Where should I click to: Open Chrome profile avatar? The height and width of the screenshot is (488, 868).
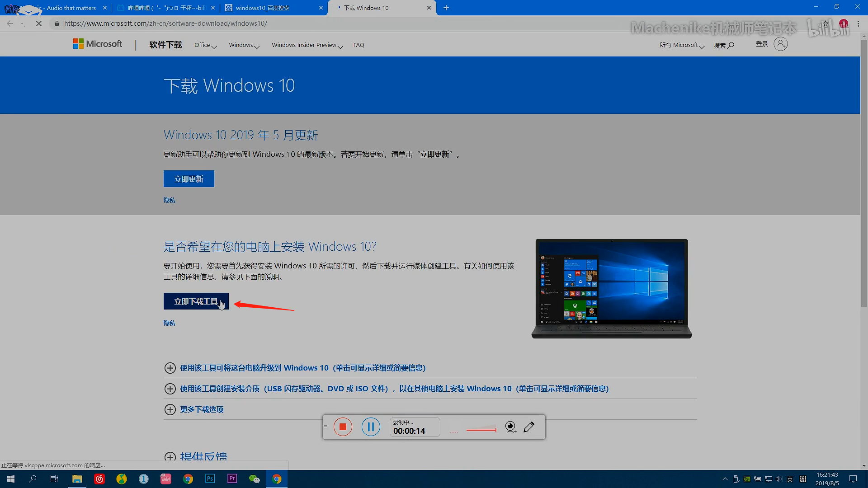[x=844, y=23]
